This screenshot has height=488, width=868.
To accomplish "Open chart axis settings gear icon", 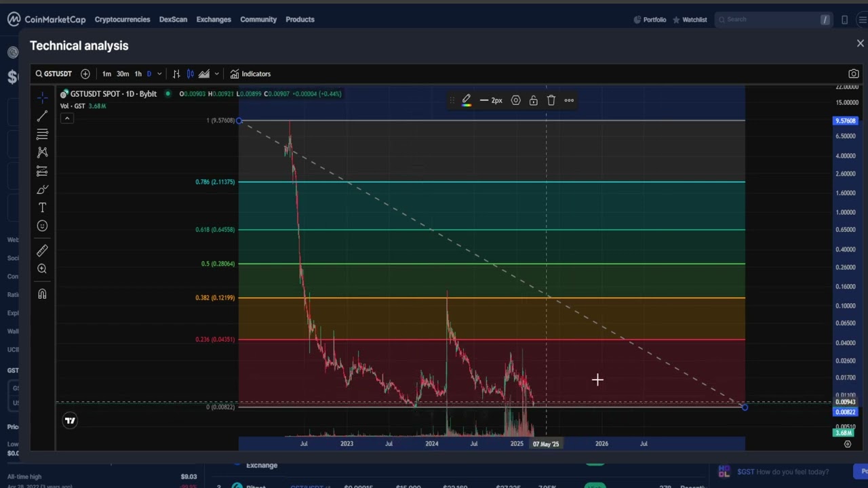I will tap(848, 444).
